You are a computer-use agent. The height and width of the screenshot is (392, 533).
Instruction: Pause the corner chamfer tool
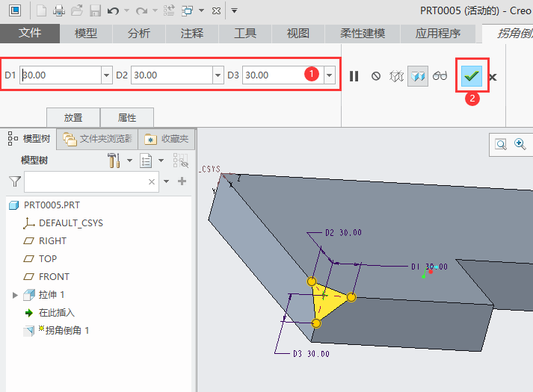pos(354,76)
